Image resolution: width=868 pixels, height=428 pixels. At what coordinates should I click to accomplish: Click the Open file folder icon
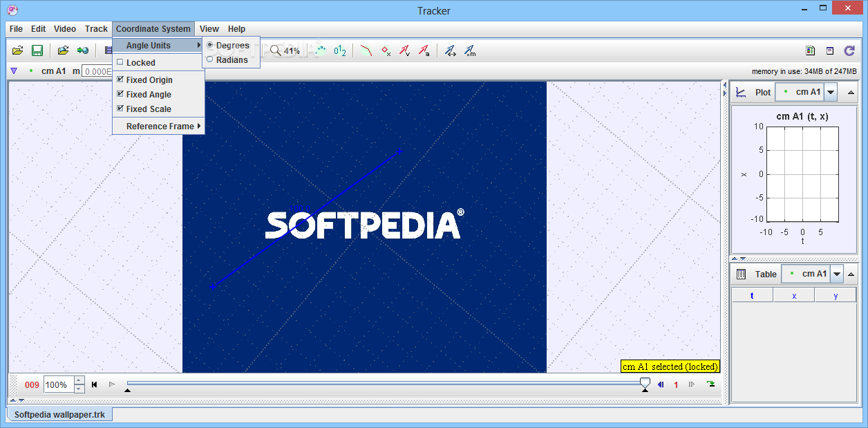click(x=18, y=50)
